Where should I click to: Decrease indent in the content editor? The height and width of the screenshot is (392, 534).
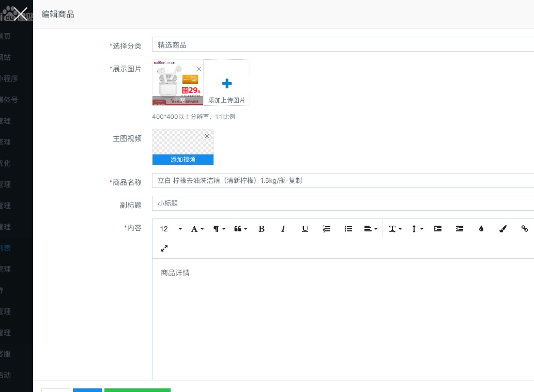pos(460,229)
